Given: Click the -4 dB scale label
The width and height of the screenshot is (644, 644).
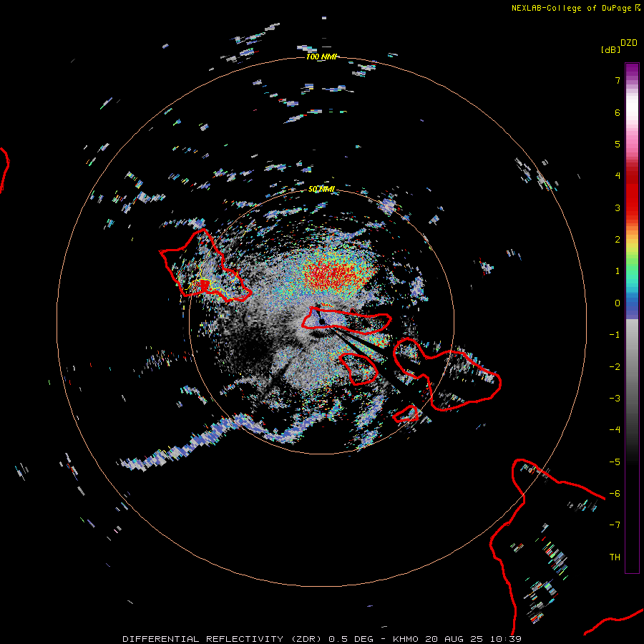Looking at the screenshot, I should click(615, 430).
